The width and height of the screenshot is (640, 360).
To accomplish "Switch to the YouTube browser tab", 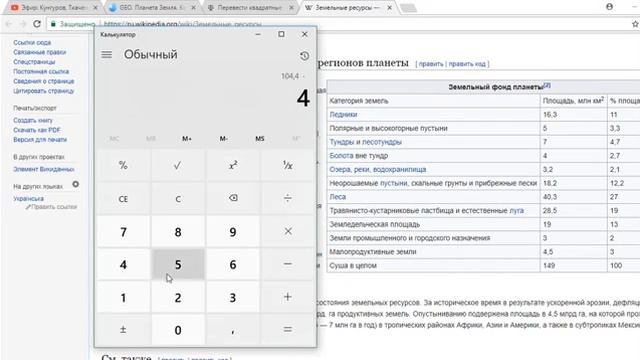I will [x=54, y=7].
